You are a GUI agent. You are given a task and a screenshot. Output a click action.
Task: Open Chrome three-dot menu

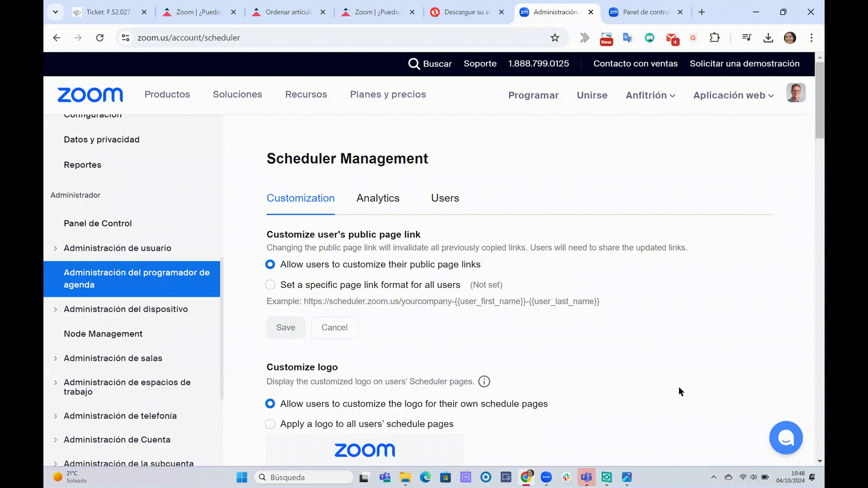click(x=811, y=38)
